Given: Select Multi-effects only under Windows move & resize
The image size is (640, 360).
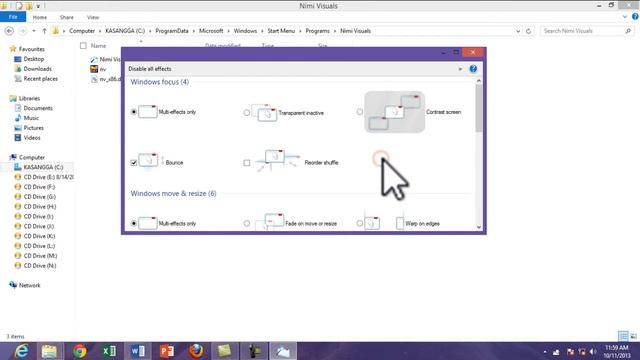Looking at the screenshot, I should [133, 223].
